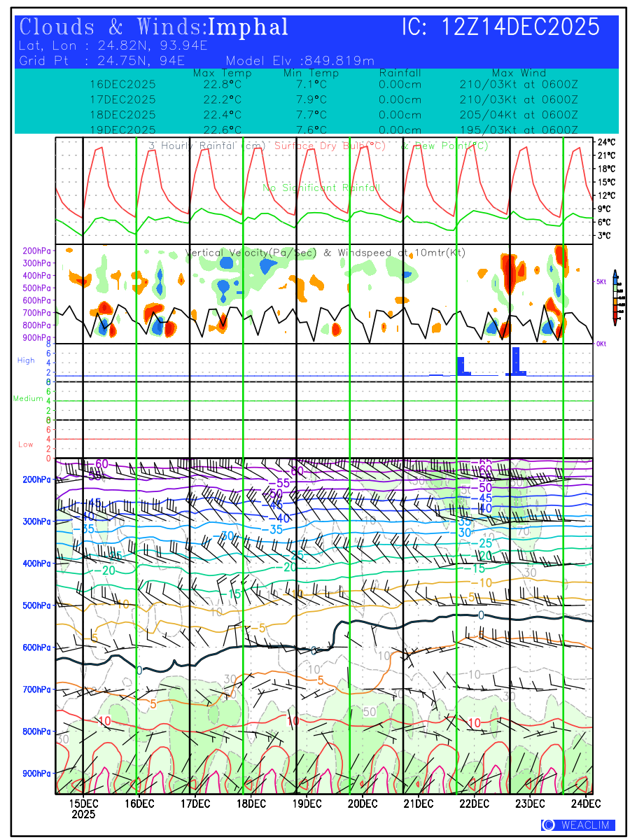
Task: Click the WEACLIM logo in bottom corner
Action: (577, 825)
